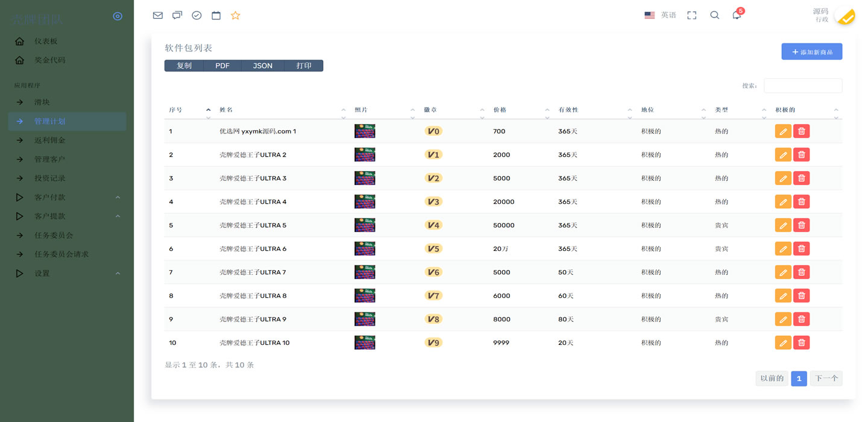Click the search magnifier icon in header
This screenshot has width=868, height=422.
[x=714, y=15]
